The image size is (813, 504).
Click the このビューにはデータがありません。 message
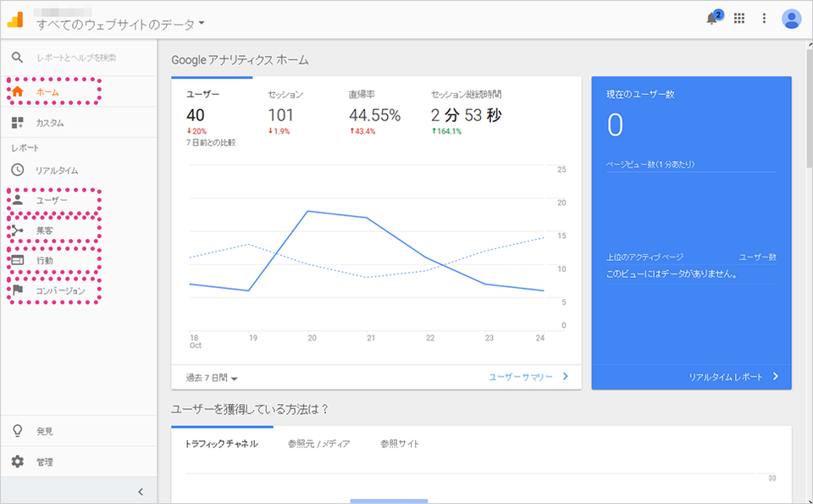click(x=672, y=274)
